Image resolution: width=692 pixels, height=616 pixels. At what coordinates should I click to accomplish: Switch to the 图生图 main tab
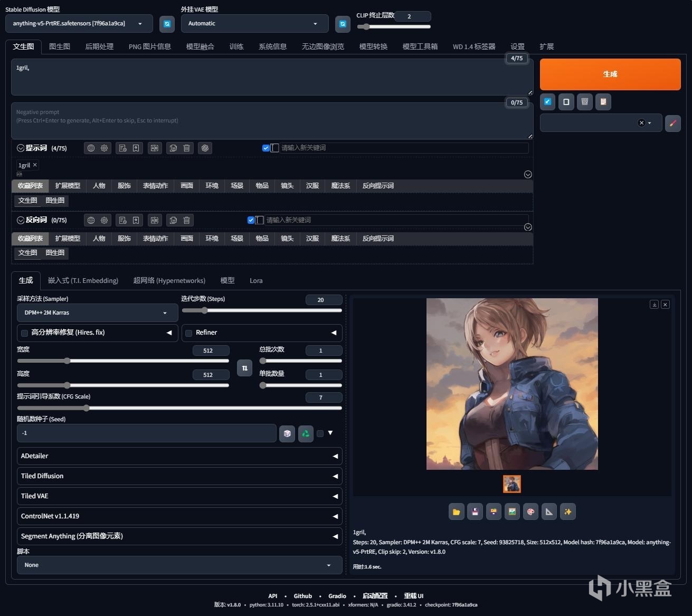pos(60,46)
